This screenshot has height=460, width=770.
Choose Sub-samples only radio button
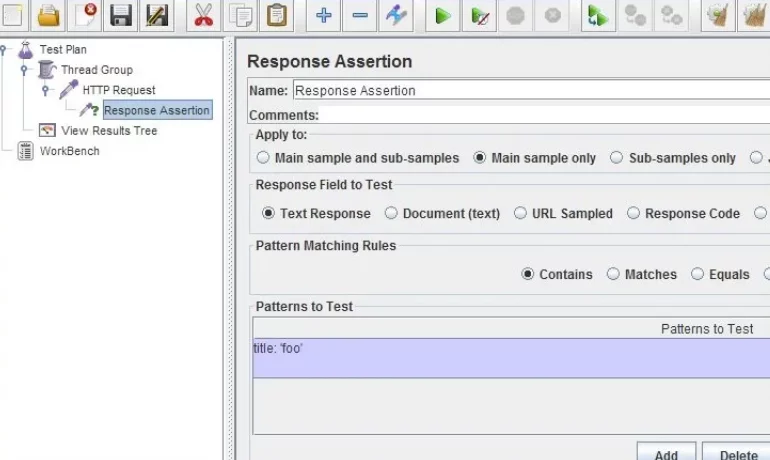[x=616, y=158]
